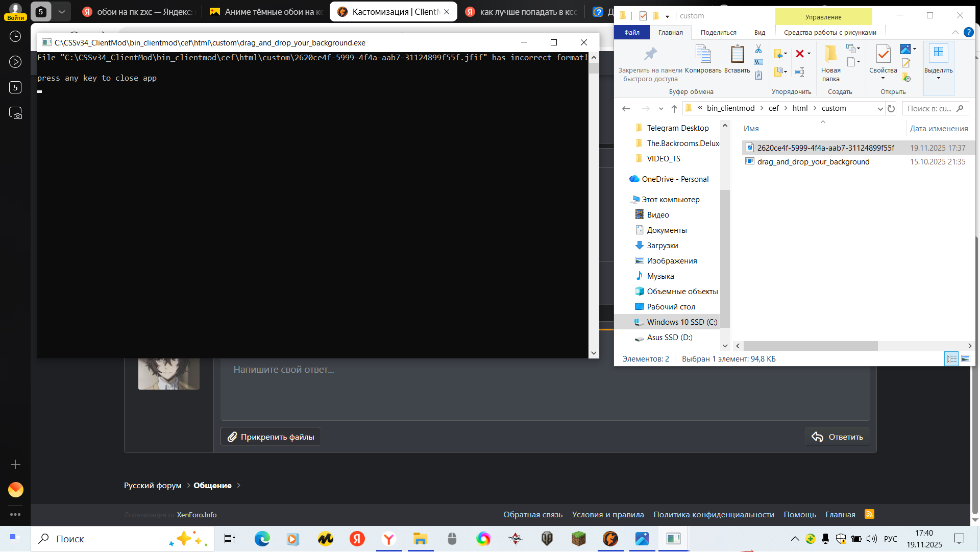This screenshot has height=552, width=980.
Task: Click the refresh icon beside the address bar
Action: 891,108
